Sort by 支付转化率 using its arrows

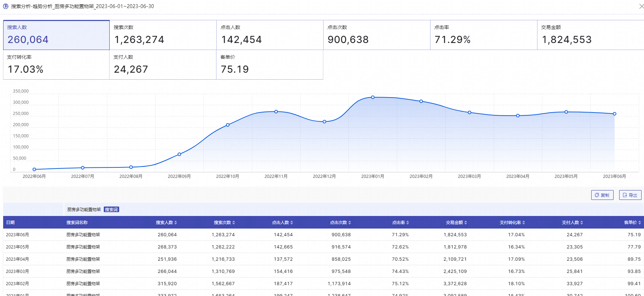click(x=524, y=223)
